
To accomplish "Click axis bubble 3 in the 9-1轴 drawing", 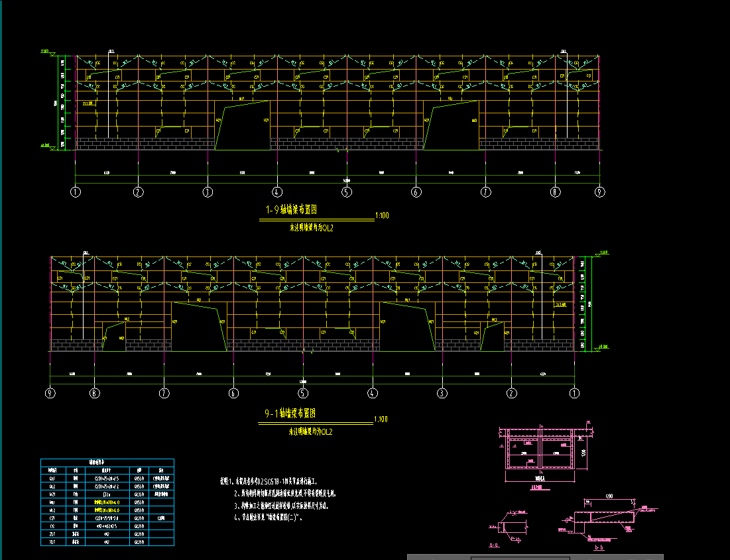I will point(442,394).
